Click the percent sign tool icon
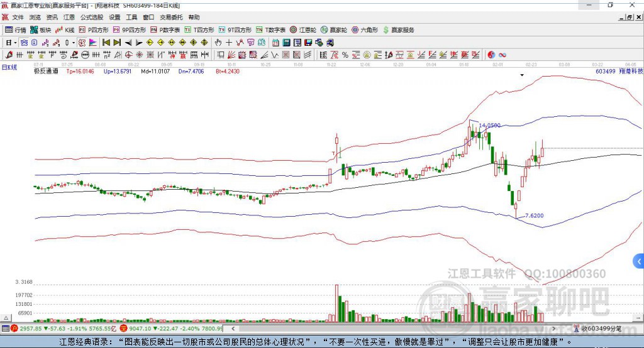The image size is (644, 348). coord(345,55)
